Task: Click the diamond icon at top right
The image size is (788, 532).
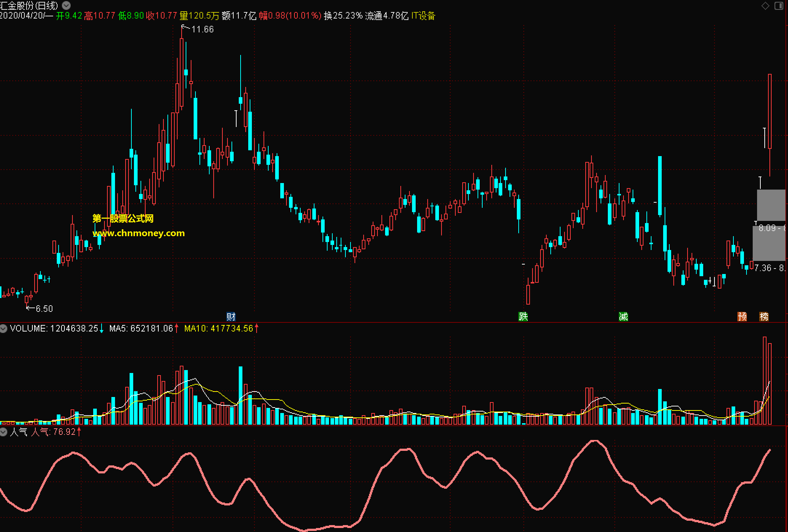Action: pyautogui.click(x=765, y=6)
